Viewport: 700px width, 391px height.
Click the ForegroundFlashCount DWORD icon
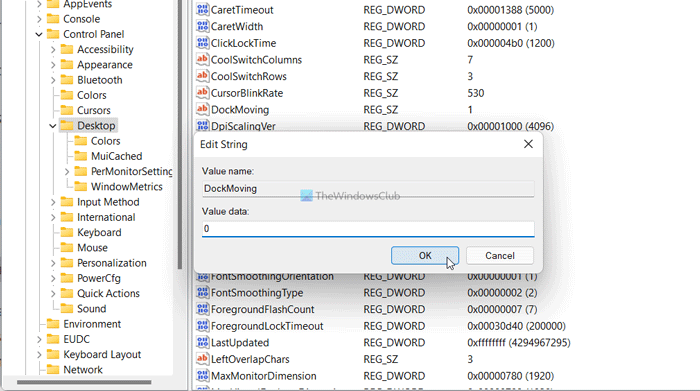202,309
